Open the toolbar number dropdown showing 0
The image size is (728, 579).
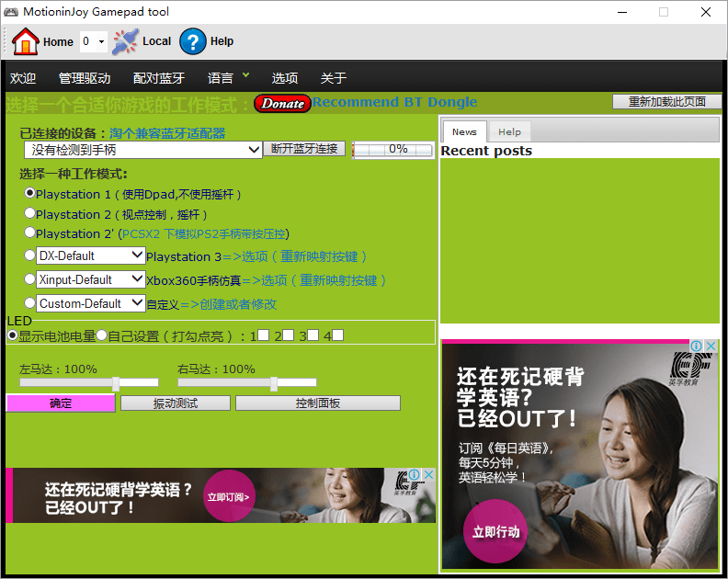(x=94, y=41)
